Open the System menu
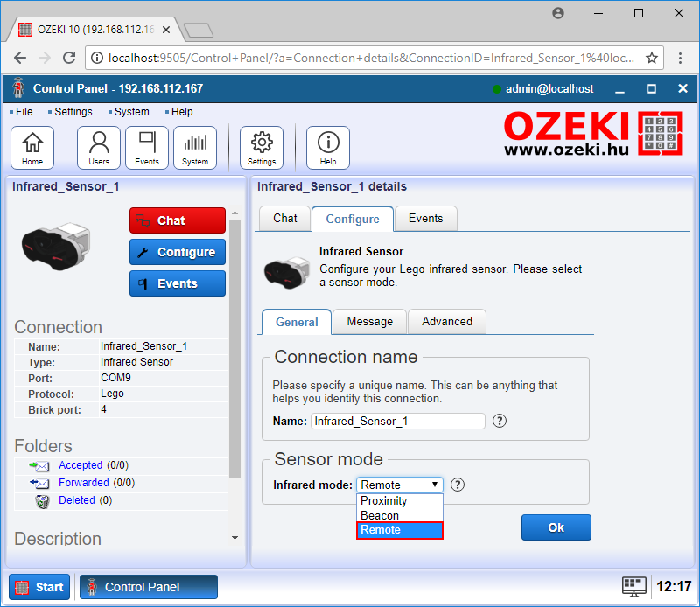Image resolution: width=700 pixels, height=607 pixels. (131, 112)
